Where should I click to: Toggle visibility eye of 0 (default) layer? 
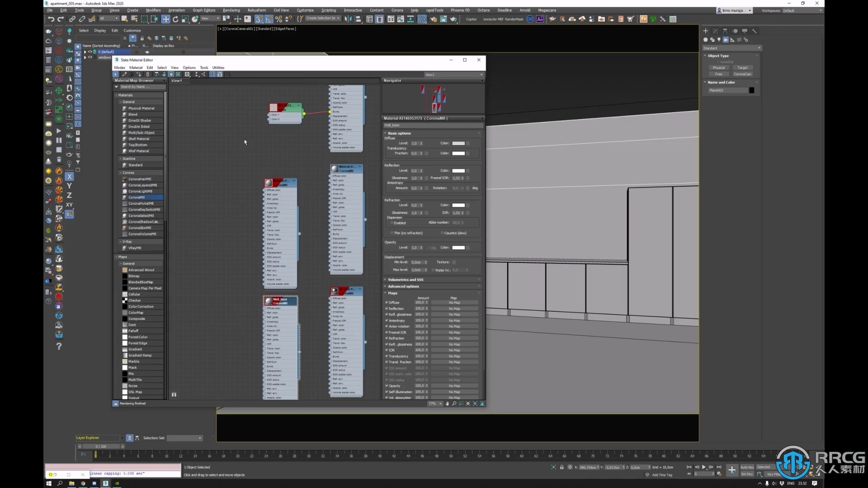point(90,52)
